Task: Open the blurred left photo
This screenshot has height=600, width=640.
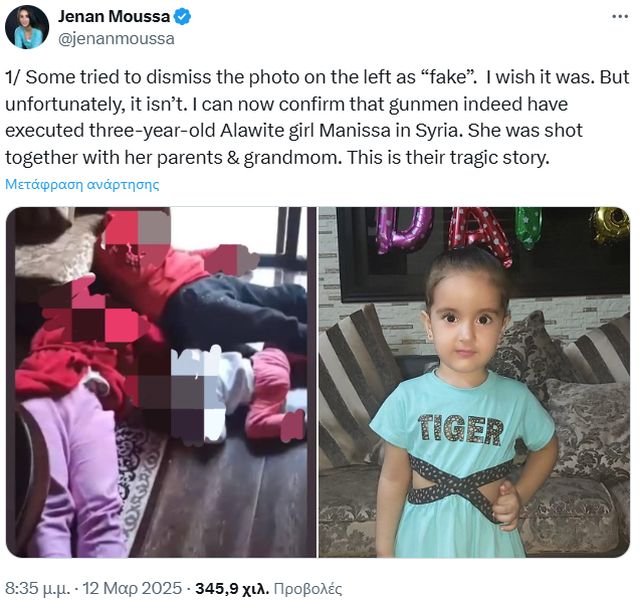Action: (x=160, y=382)
